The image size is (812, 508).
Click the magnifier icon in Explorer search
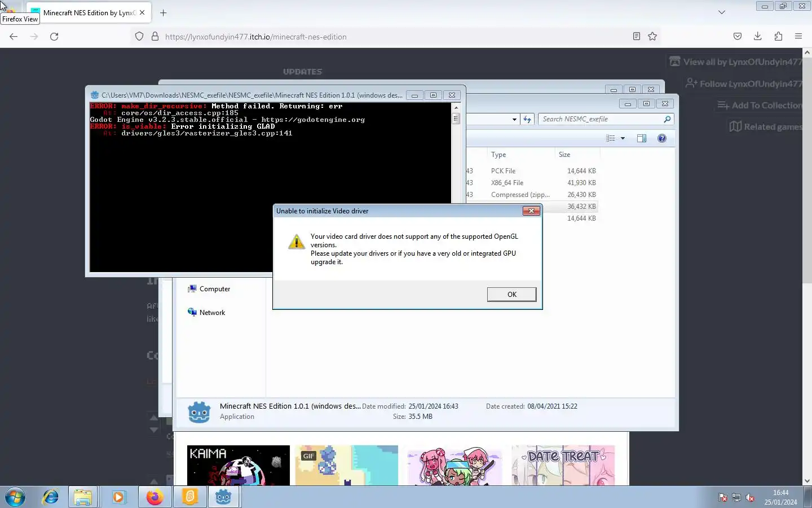point(668,119)
